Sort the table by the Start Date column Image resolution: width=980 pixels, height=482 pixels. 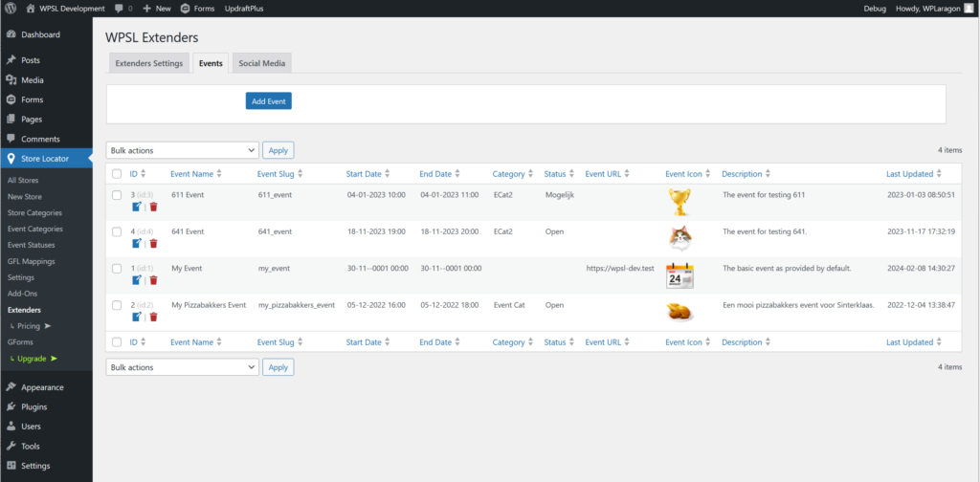tap(368, 174)
